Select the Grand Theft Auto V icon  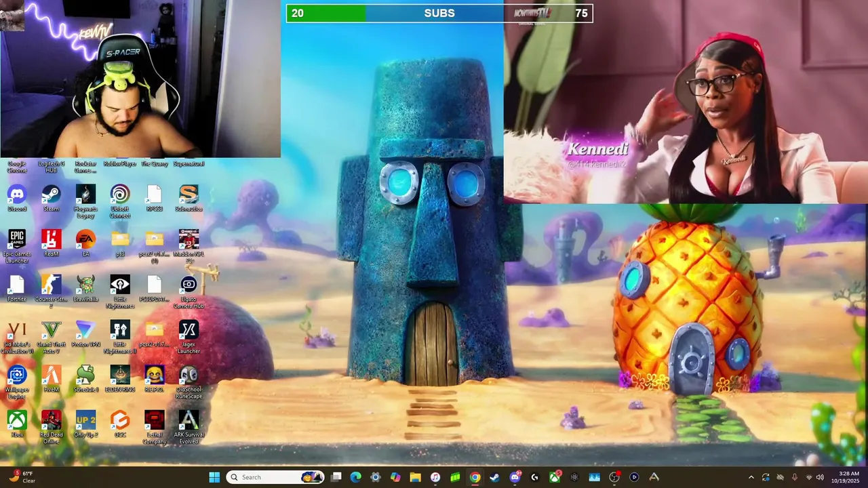point(51,338)
